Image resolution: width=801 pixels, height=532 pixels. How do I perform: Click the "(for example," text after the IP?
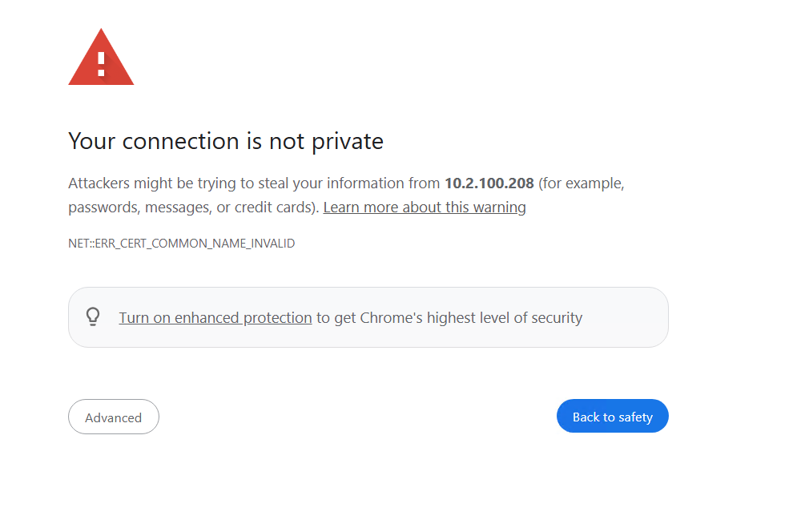[x=581, y=183]
